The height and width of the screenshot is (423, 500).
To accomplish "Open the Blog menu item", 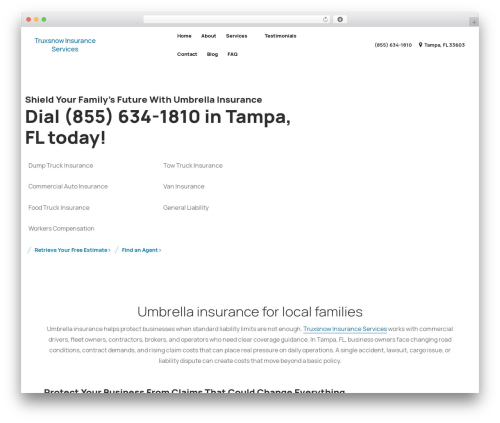I will click(x=212, y=54).
